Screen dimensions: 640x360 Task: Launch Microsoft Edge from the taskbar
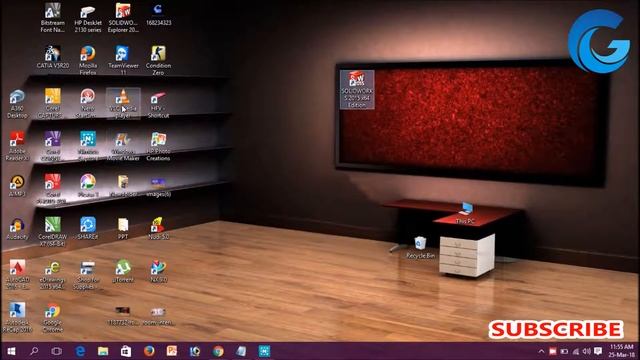tap(80, 351)
